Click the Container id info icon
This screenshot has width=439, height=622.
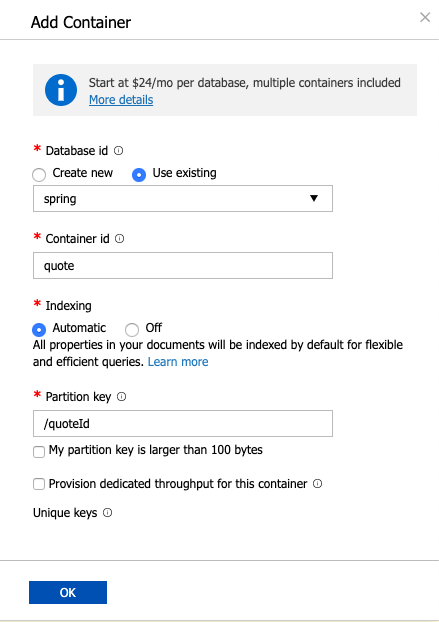(119, 238)
